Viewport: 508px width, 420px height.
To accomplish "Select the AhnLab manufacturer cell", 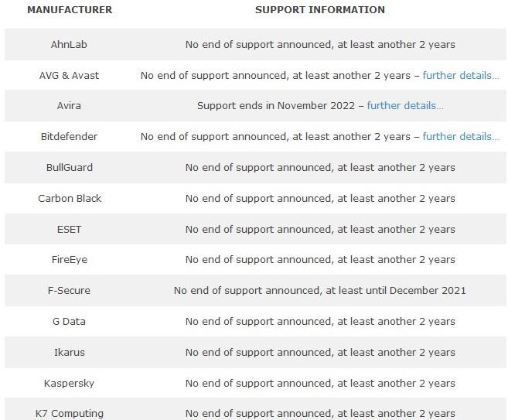I will tap(69, 44).
